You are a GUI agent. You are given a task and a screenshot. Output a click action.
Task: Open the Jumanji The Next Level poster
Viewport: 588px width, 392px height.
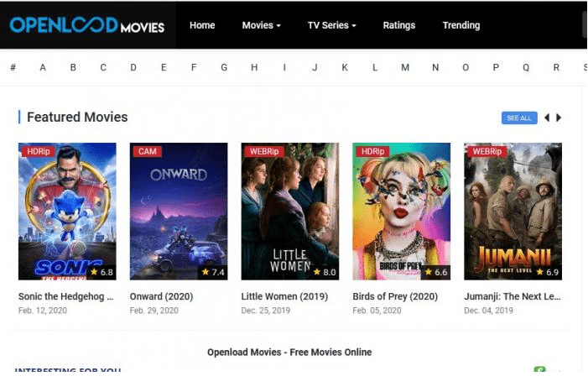click(513, 212)
